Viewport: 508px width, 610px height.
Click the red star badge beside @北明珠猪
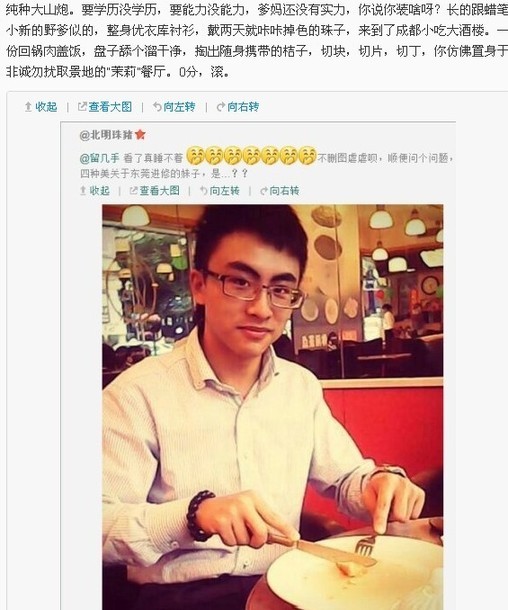click(140, 135)
